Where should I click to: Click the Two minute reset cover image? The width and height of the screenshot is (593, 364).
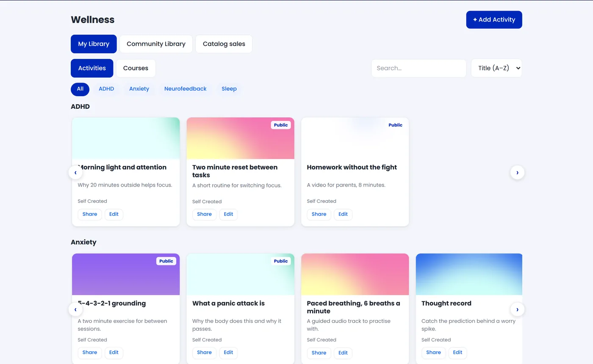(x=240, y=138)
